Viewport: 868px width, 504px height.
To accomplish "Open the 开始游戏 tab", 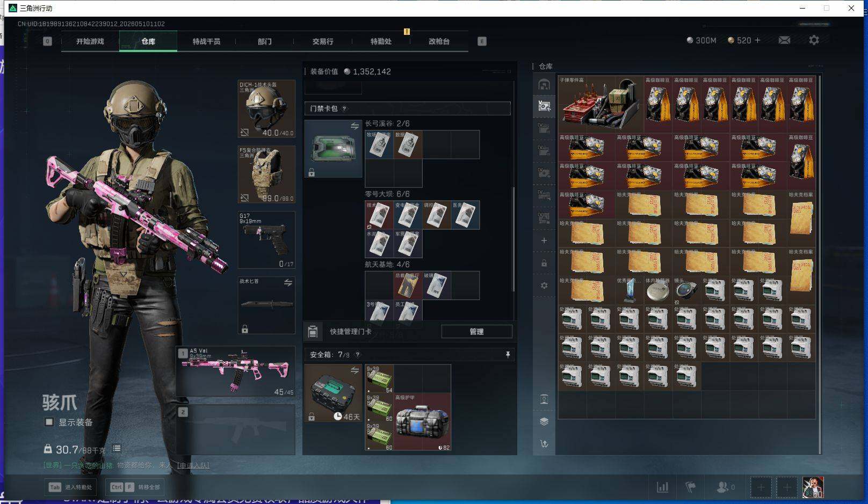I will [x=90, y=41].
